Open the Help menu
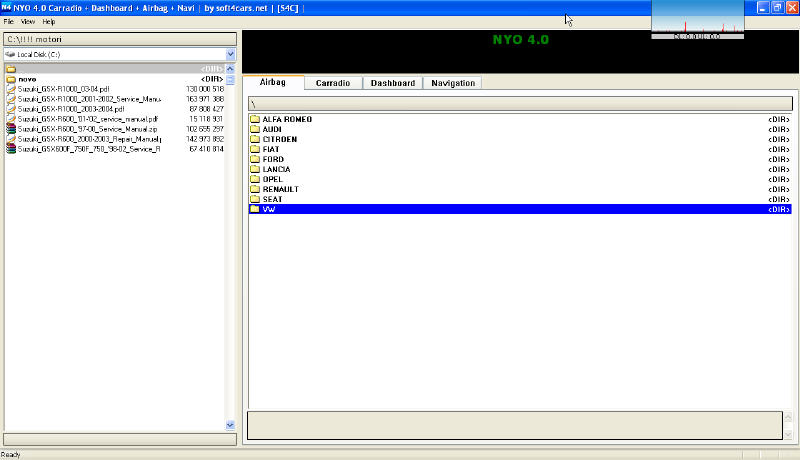This screenshot has height=460, width=800. tap(49, 21)
